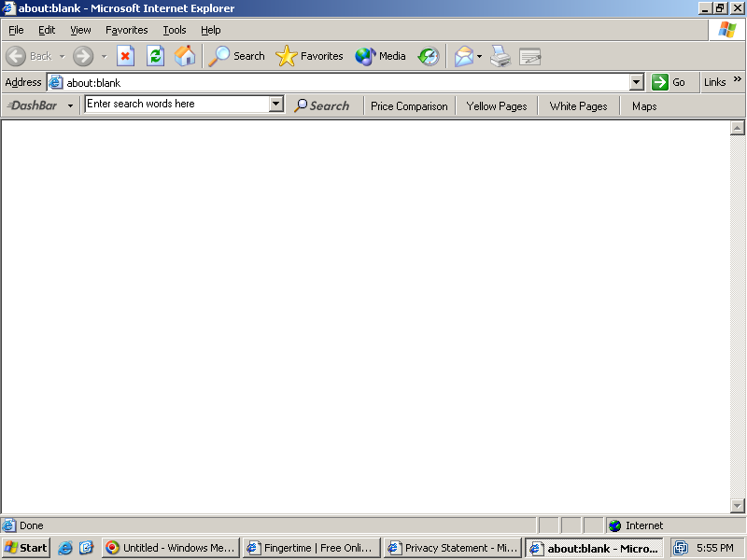Click the system tray network icon
Screen dimensions: 747x560
tap(681, 548)
